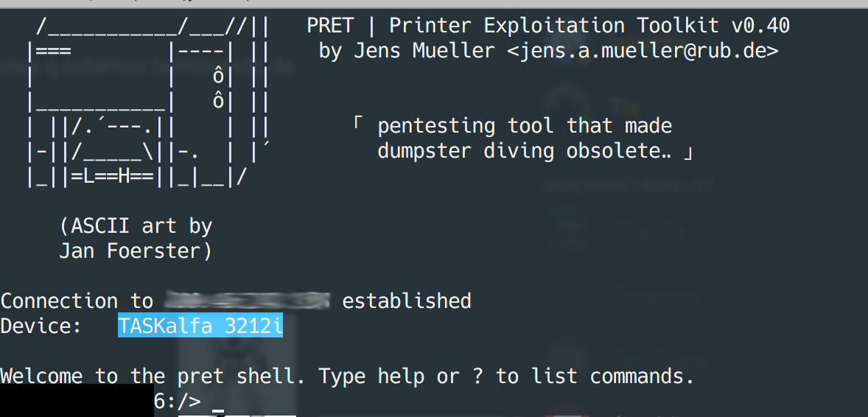Viewport: 868px width, 417px height.
Task: Click the question mark in welcome line
Action: (477, 376)
